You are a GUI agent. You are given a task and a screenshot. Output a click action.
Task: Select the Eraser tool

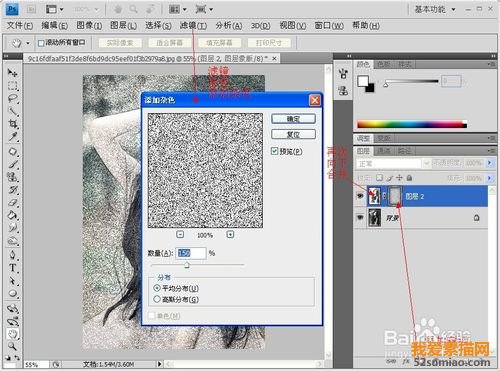click(13, 202)
